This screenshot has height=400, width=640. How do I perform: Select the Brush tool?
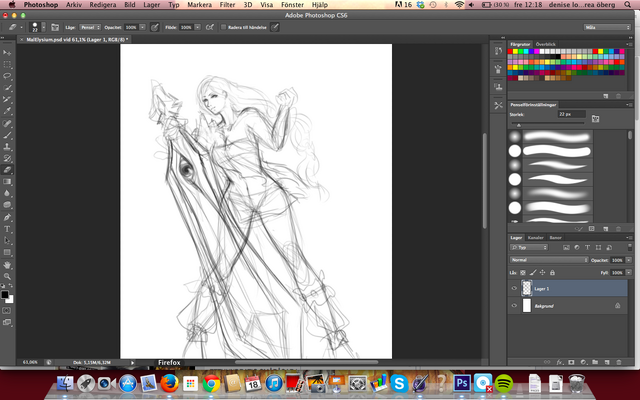coord(7,135)
